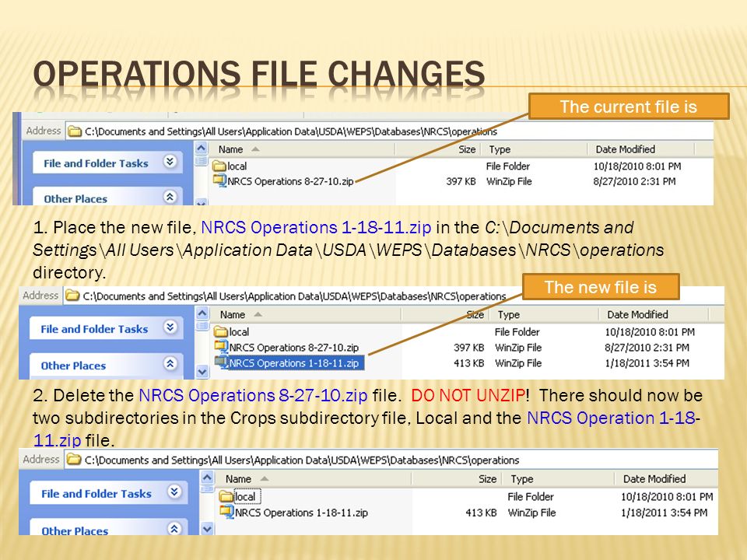Screen dimensions: 747x560
Task: Click 413 KB size cell in bottom window
Action: (481, 513)
